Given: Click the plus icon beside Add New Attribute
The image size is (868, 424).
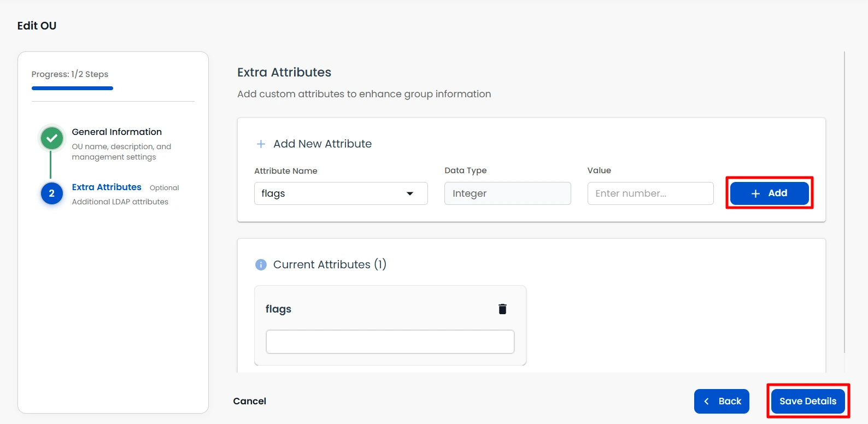Looking at the screenshot, I should click(261, 144).
